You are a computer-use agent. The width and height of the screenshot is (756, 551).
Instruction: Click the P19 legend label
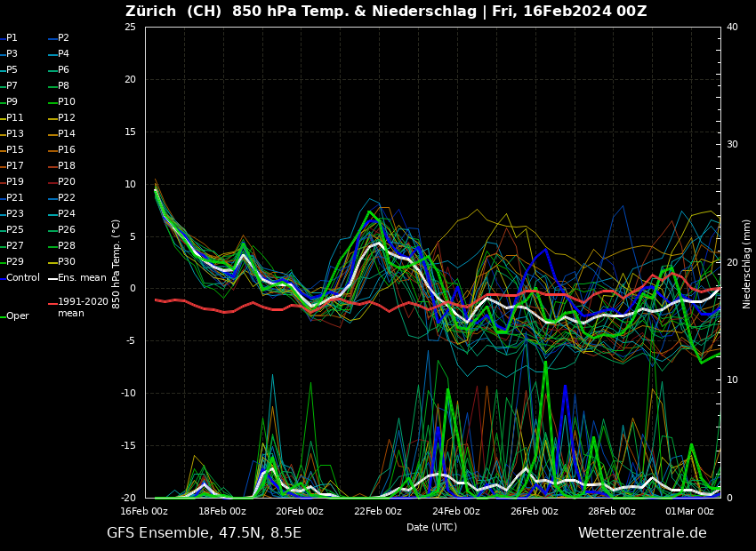[x=15, y=181]
